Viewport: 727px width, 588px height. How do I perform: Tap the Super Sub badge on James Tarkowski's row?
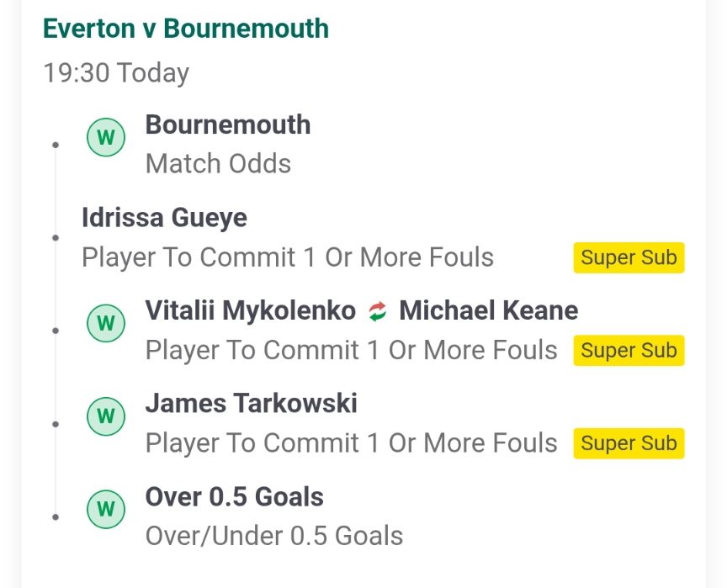click(x=629, y=442)
